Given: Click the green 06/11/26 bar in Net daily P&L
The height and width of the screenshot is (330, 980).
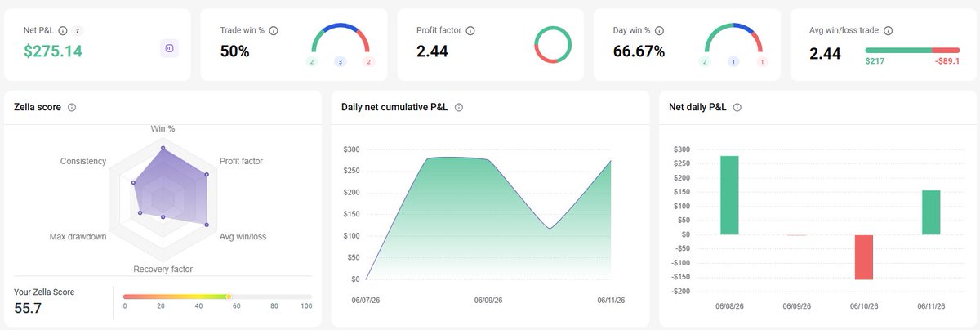Looking at the screenshot, I should [x=931, y=212].
